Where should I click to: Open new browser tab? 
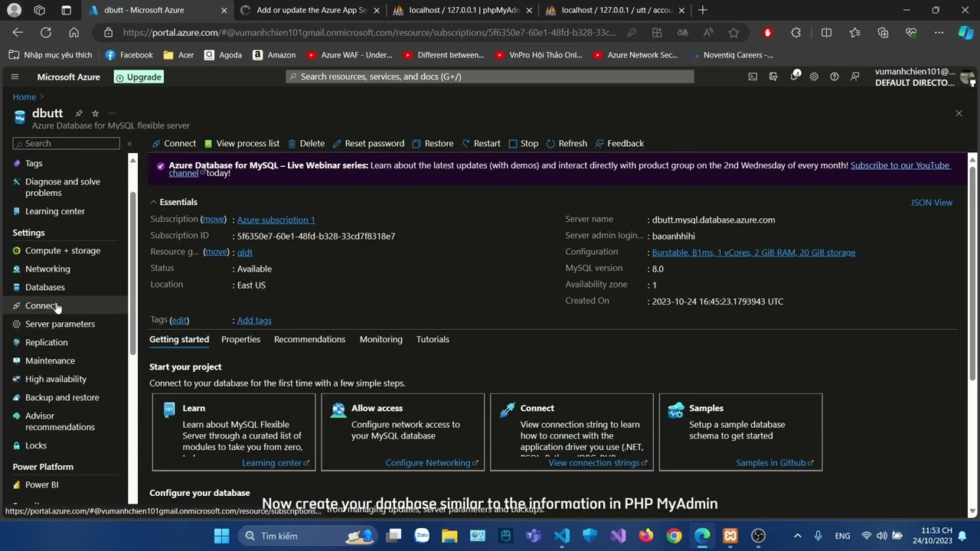[703, 10]
